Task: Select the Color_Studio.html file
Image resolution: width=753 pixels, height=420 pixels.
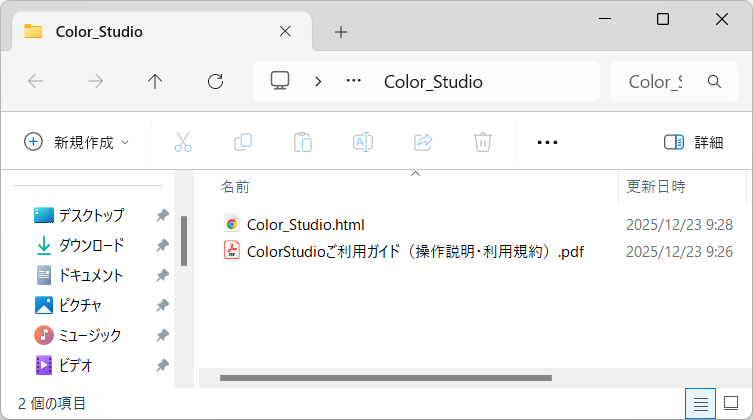Action: pos(305,224)
